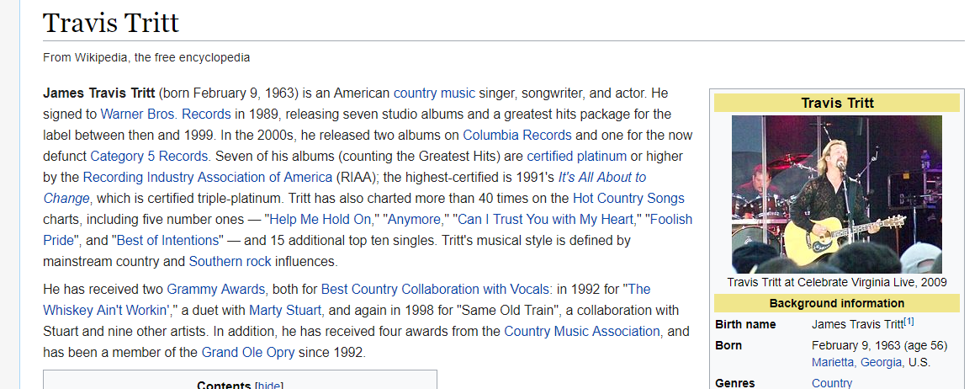Click the Best of Intentions link
Image resolution: width=980 pixels, height=389 pixels.
point(169,240)
